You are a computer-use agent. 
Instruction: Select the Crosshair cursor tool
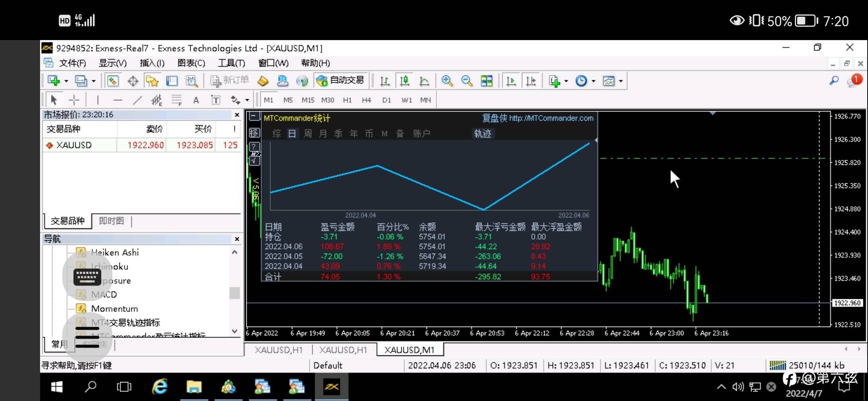pos(74,100)
